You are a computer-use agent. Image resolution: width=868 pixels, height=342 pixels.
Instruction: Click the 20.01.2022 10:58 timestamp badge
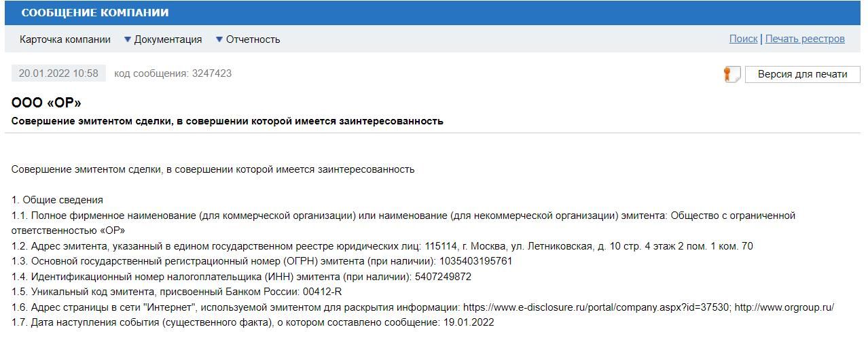click(58, 73)
